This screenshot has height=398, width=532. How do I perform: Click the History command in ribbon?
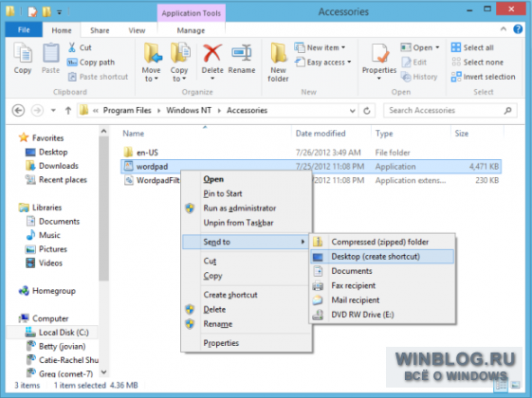(419, 77)
